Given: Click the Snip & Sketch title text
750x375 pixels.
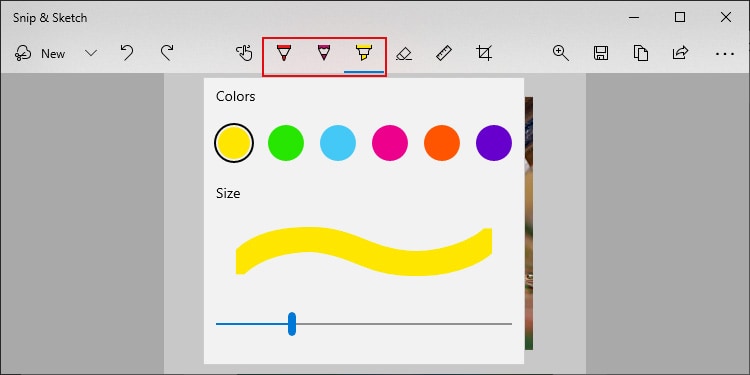Looking at the screenshot, I should point(50,18).
